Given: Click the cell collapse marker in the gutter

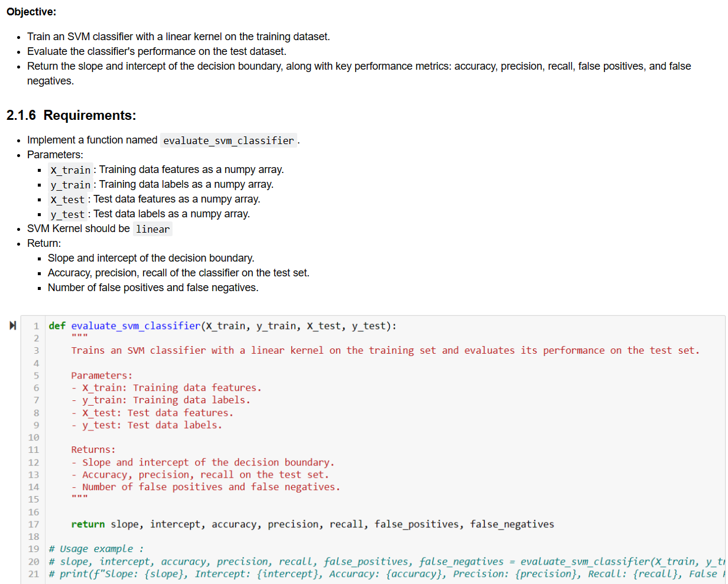Looking at the screenshot, I should pyautogui.click(x=12, y=324).
